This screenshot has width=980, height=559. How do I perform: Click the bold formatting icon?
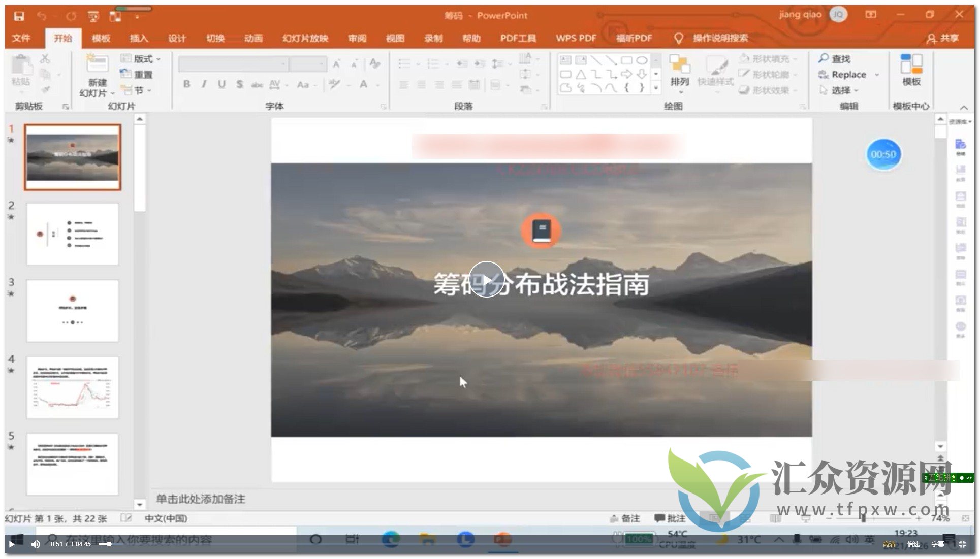186,85
